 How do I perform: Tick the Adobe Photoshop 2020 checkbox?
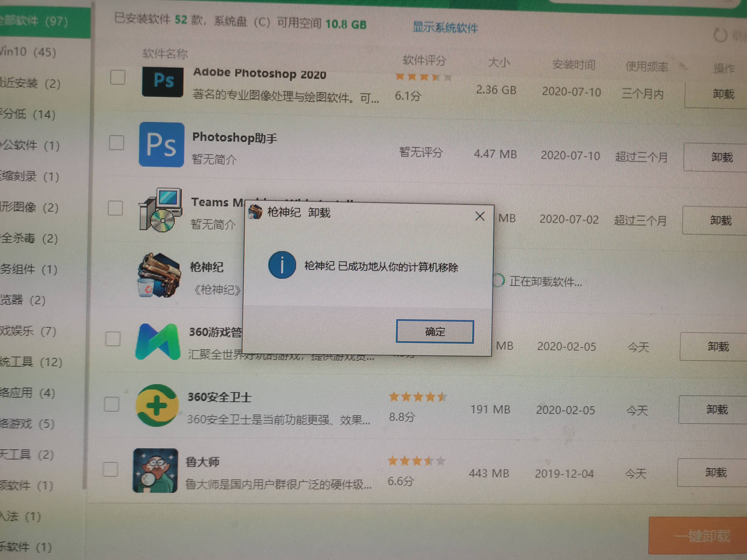[118, 77]
